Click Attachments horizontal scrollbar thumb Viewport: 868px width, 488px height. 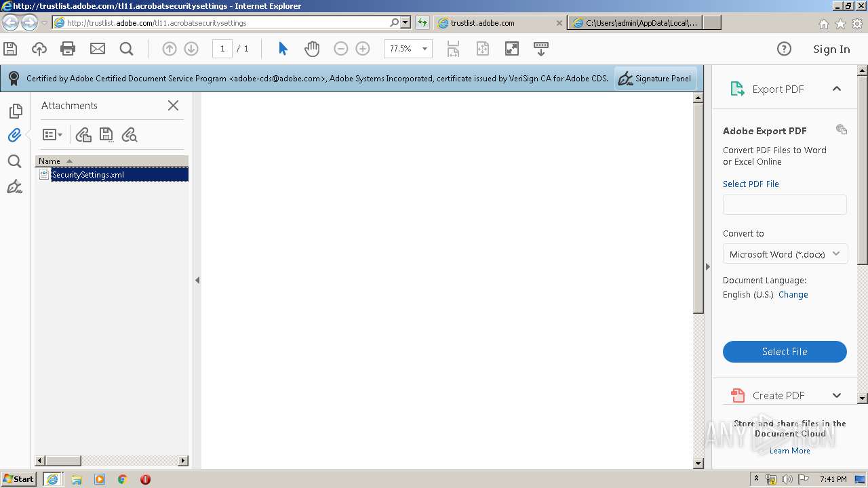click(x=62, y=460)
